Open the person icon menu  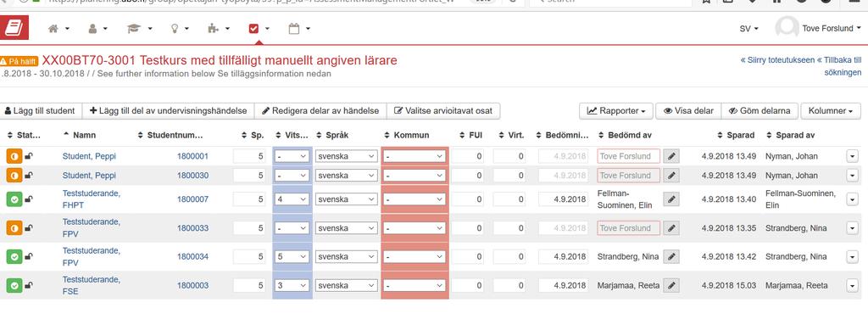click(98, 28)
